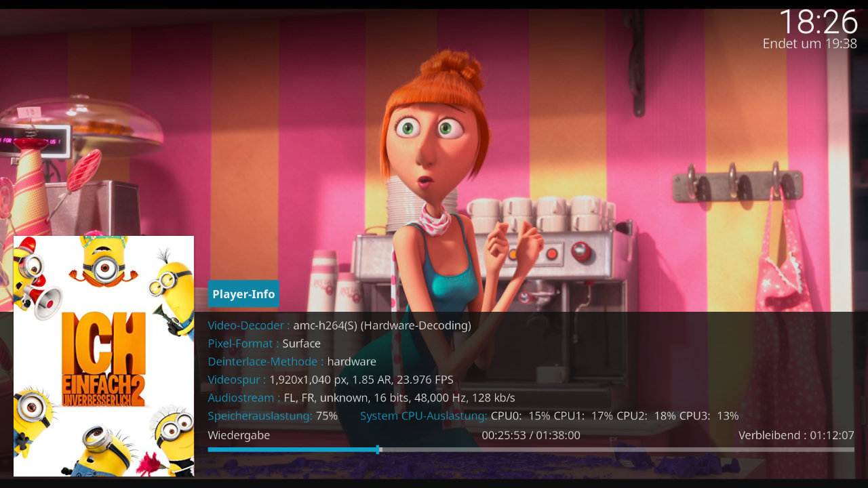Click the Deinterlace-Methode hardware line
Screen dimensions: 868x488
click(292, 362)
